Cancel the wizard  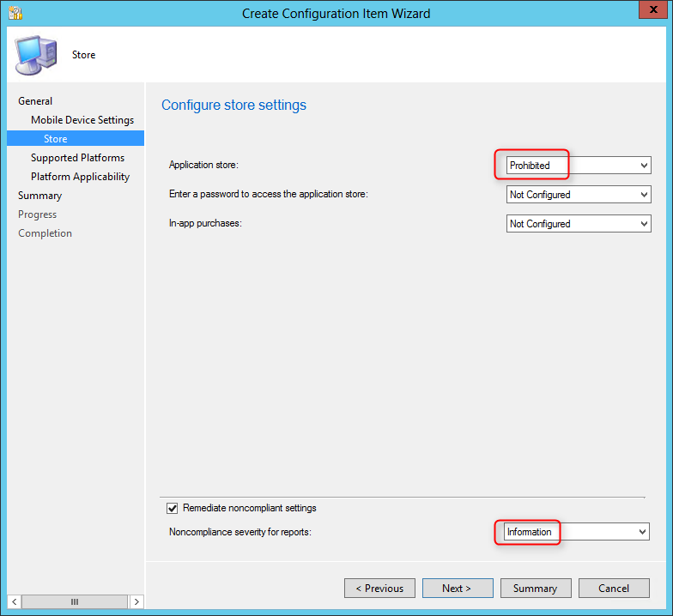pos(614,589)
